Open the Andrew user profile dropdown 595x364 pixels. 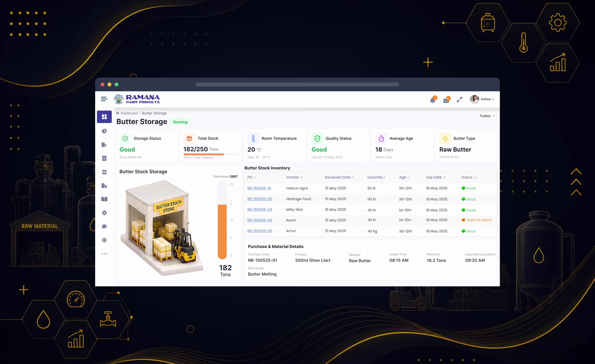482,99
